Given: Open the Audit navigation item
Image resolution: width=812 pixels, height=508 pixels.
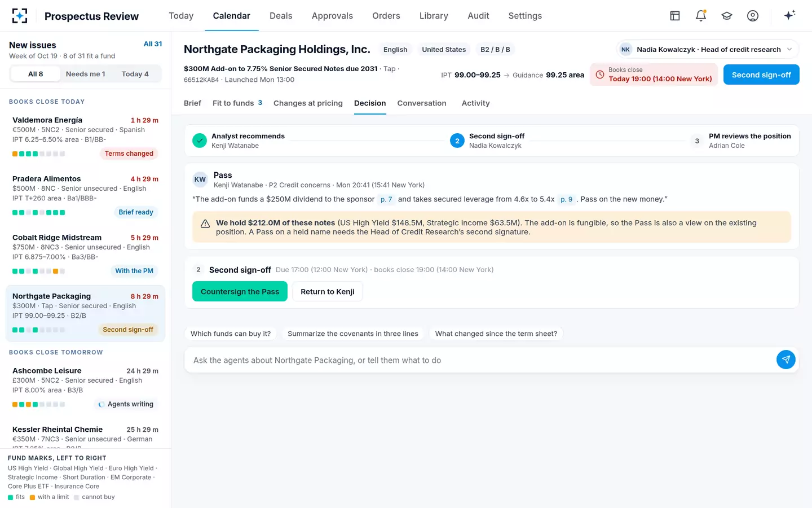Looking at the screenshot, I should [478, 16].
